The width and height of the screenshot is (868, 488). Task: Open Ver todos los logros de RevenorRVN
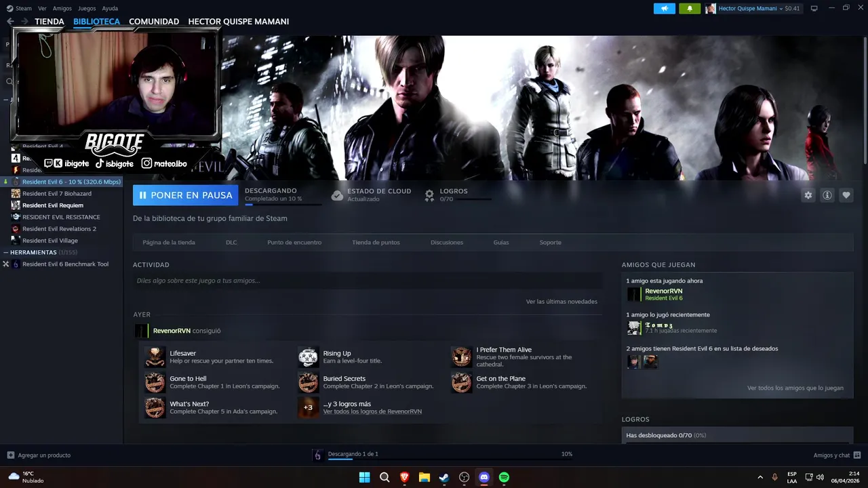372,411
